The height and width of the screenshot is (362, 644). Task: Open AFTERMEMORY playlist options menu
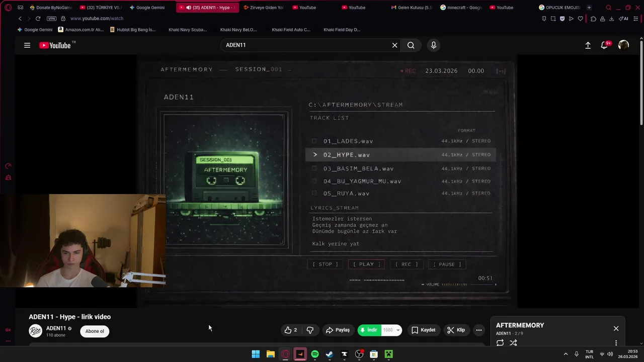pos(616,343)
